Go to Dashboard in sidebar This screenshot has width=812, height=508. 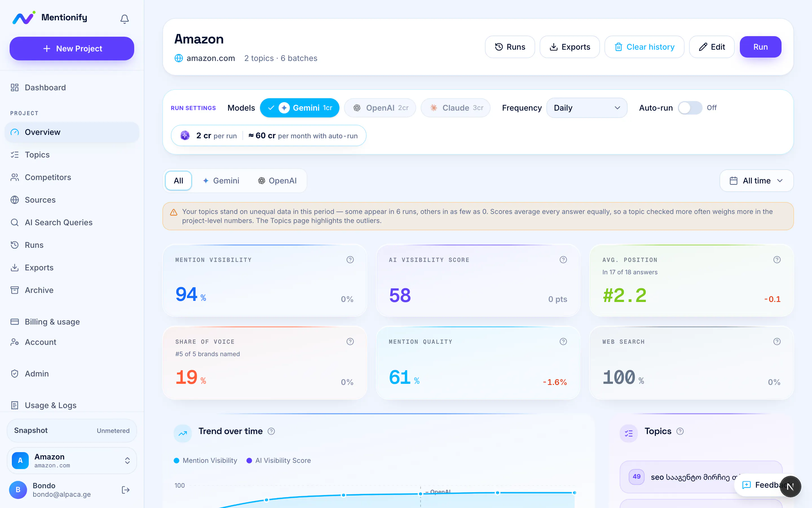pyautogui.click(x=72, y=88)
